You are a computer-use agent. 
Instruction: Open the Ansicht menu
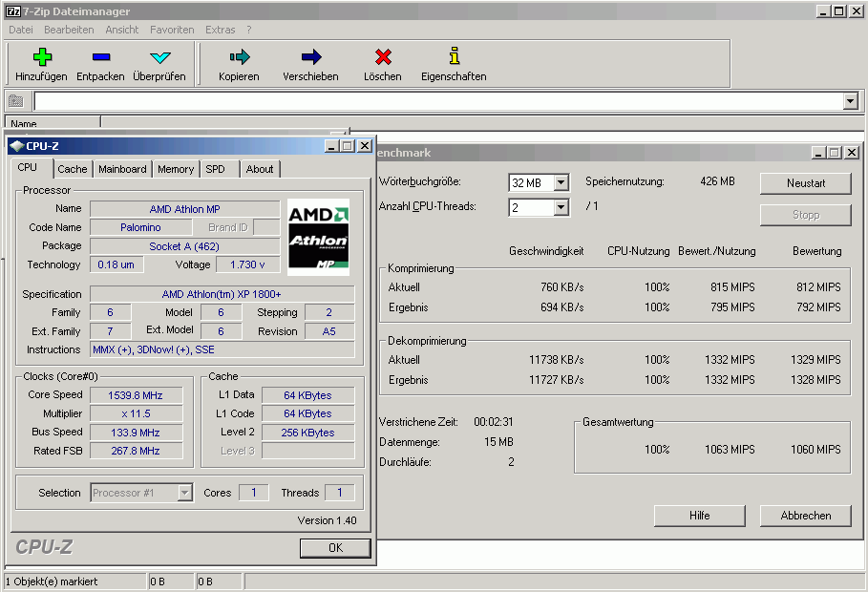(x=122, y=30)
